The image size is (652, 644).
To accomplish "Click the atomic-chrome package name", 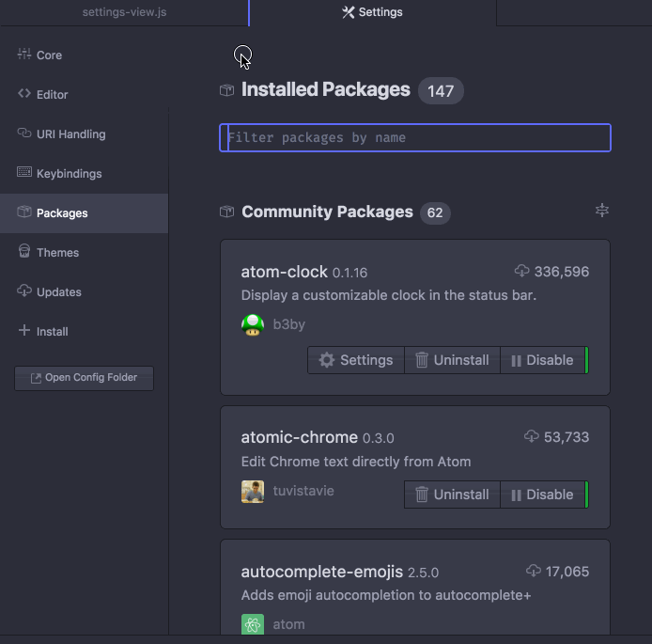I will (300, 438).
